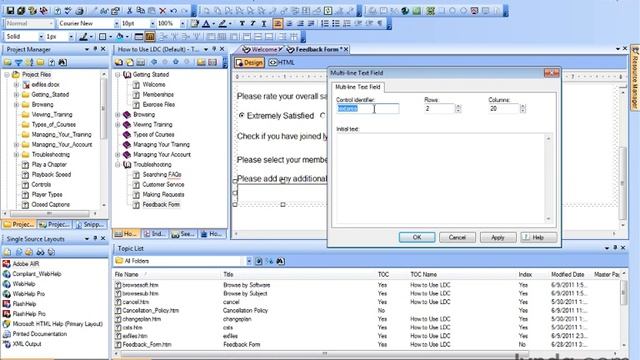Click the Undo arrow icon
Image resolution: width=640 pixels, height=360 pixels.
click(x=174, y=11)
